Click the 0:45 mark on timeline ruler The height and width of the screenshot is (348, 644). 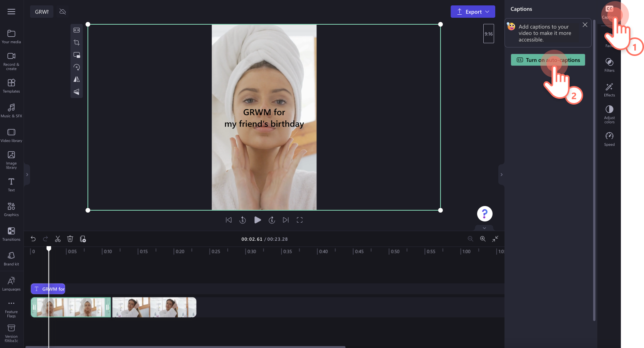359,252
